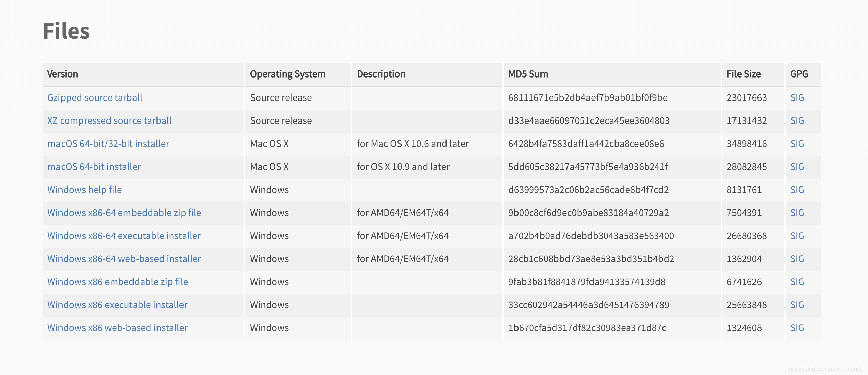Screen dimensions: 868x375
Task: Open SIG for Windows x86-64 web-based installer
Action: pyautogui.click(x=797, y=259)
